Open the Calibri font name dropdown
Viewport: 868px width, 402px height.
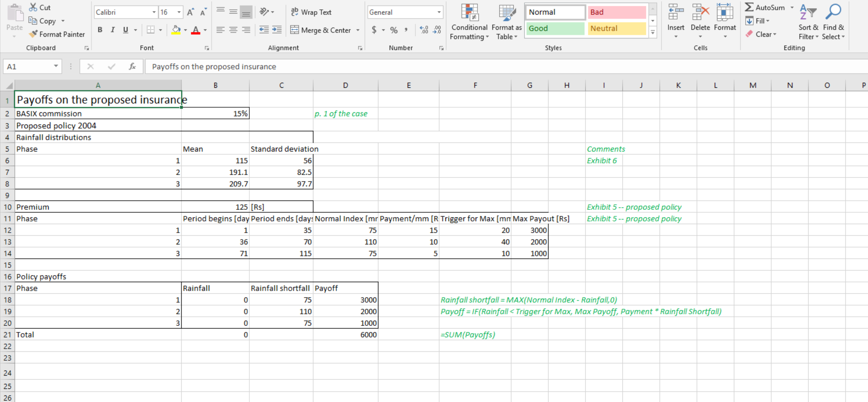(154, 12)
